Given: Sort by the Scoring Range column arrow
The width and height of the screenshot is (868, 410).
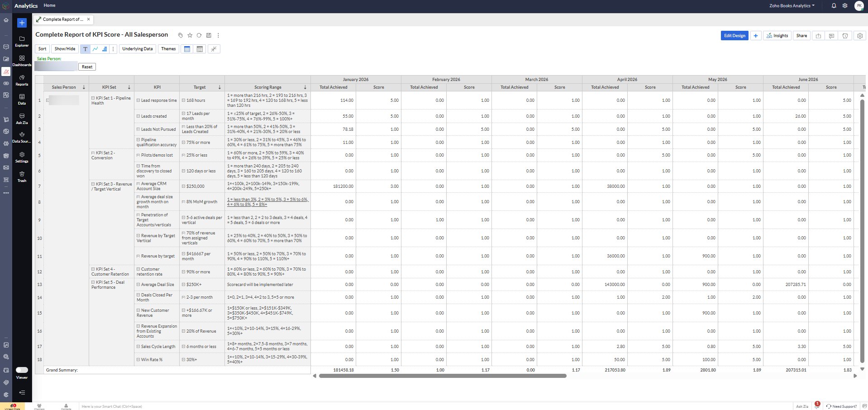Looking at the screenshot, I should pyautogui.click(x=305, y=87).
